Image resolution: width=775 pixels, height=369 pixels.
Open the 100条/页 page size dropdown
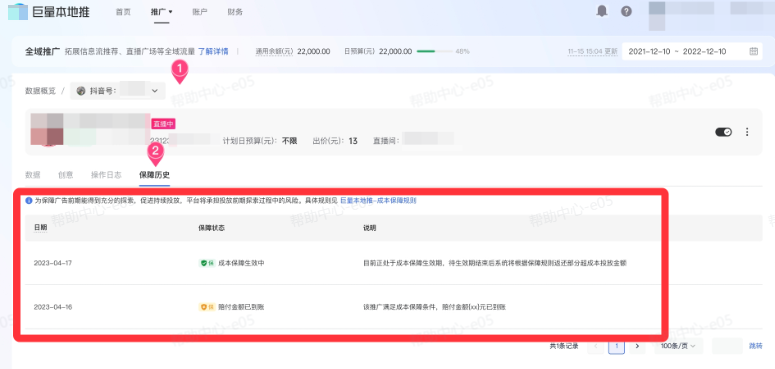(678, 346)
